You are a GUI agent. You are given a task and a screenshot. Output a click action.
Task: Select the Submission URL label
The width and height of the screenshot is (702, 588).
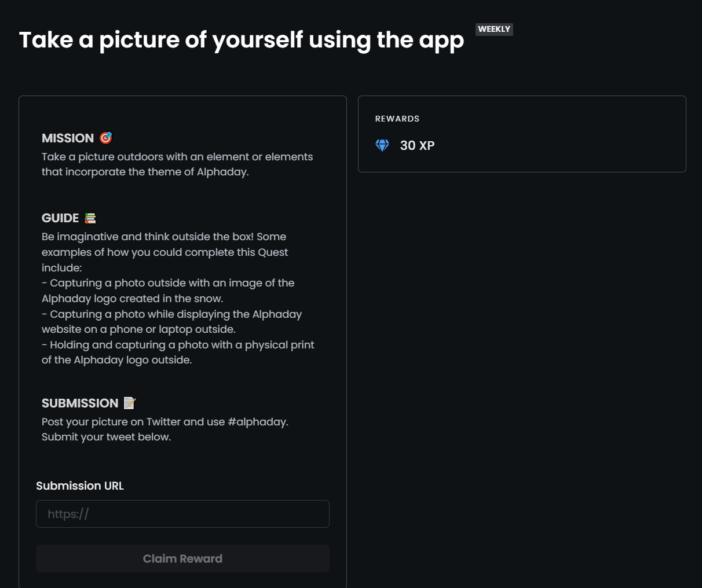point(80,486)
